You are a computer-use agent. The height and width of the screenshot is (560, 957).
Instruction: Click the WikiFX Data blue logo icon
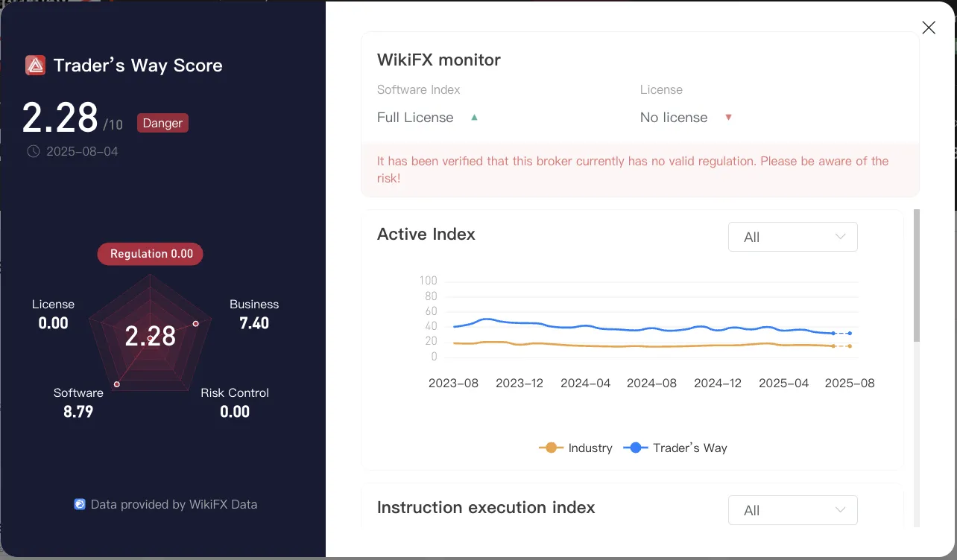pyautogui.click(x=80, y=504)
